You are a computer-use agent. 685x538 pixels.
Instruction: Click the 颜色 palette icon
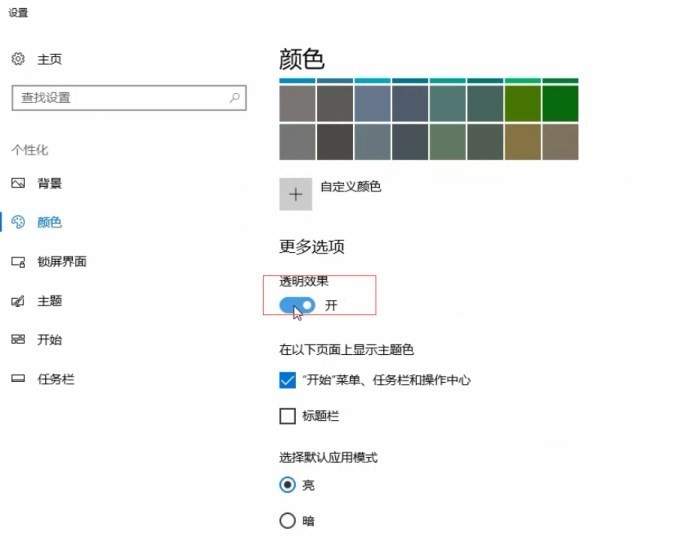18,222
